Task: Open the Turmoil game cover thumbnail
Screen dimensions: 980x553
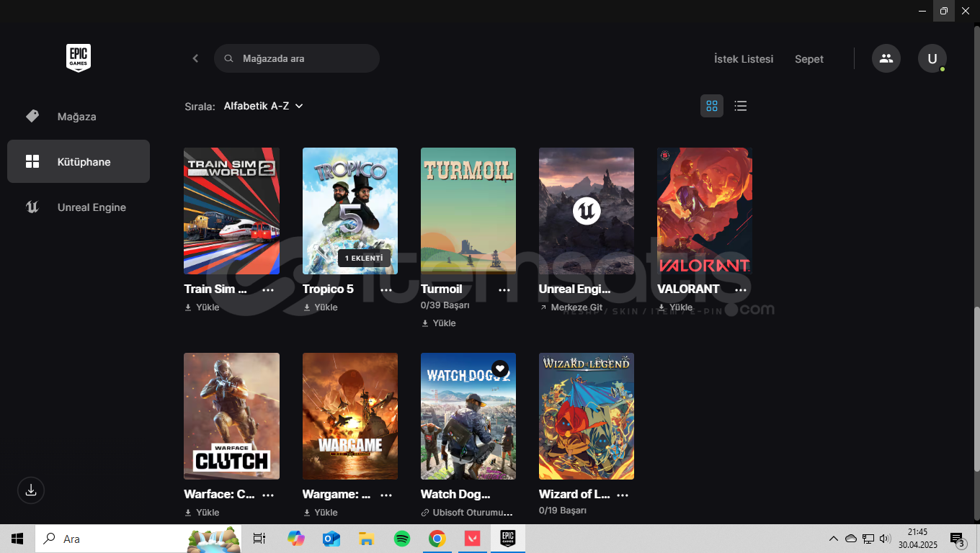Action: pos(468,210)
